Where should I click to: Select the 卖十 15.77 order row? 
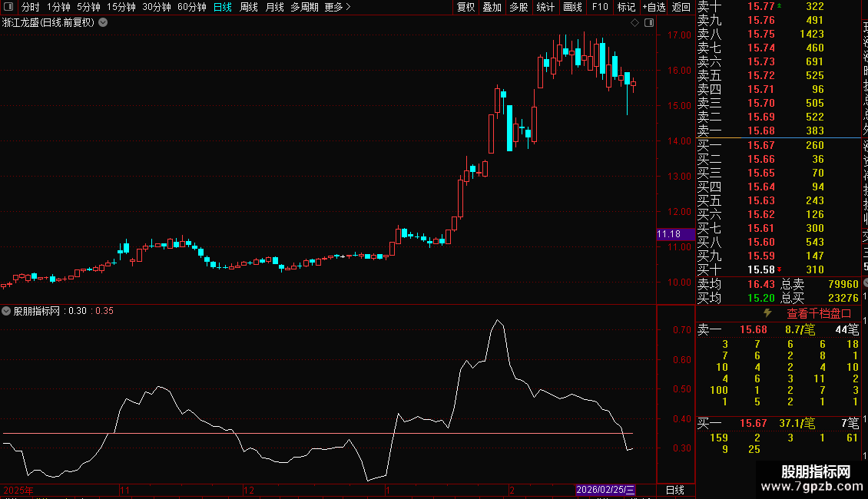click(x=778, y=6)
